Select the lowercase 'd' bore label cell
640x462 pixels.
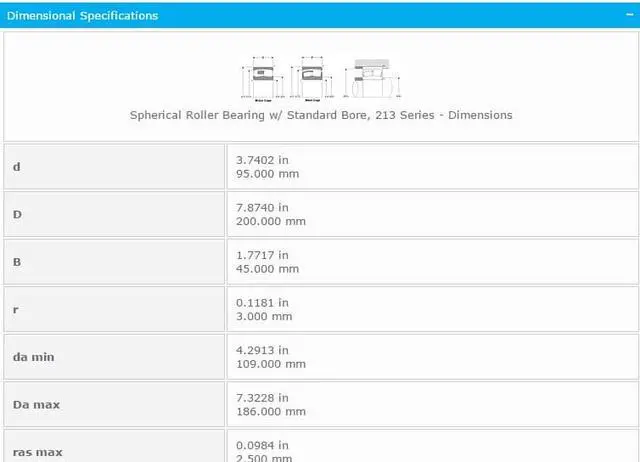click(x=114, y=167)
